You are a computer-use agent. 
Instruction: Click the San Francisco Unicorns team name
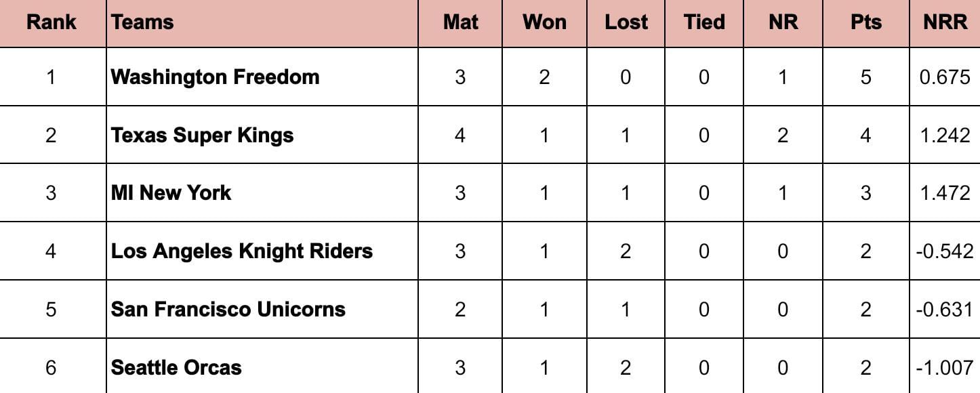coord(228,310)
